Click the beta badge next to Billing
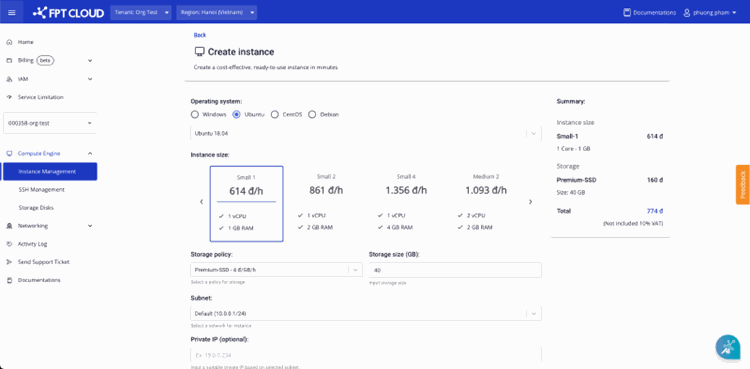The width and height of the screenshot is (750, 369). pos(45,61)
